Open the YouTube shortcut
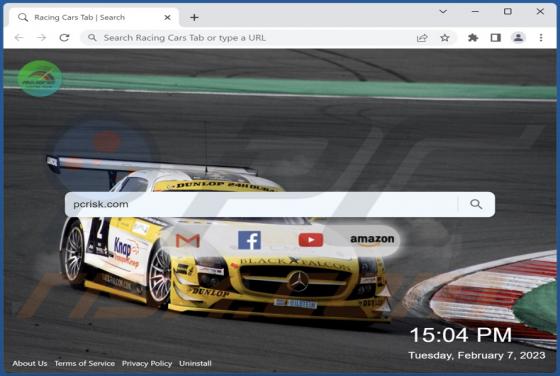 (x=311, y=240)
